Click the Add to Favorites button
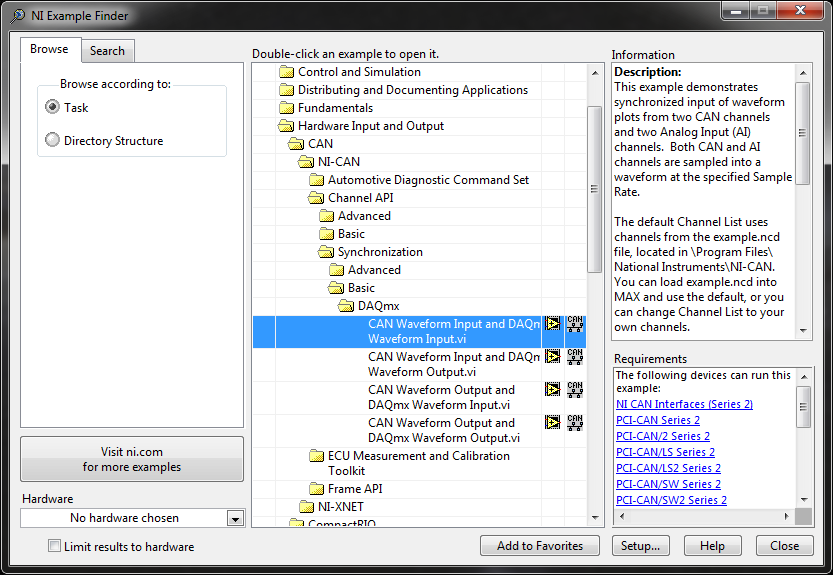Viewport: 833px width, 575px height. tap(540, 546)
